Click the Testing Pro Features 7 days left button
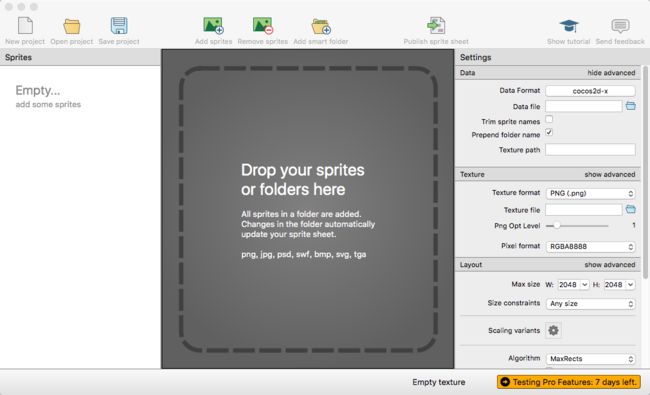The height and width of the screenshot is (395, 650). pos(569,382)
